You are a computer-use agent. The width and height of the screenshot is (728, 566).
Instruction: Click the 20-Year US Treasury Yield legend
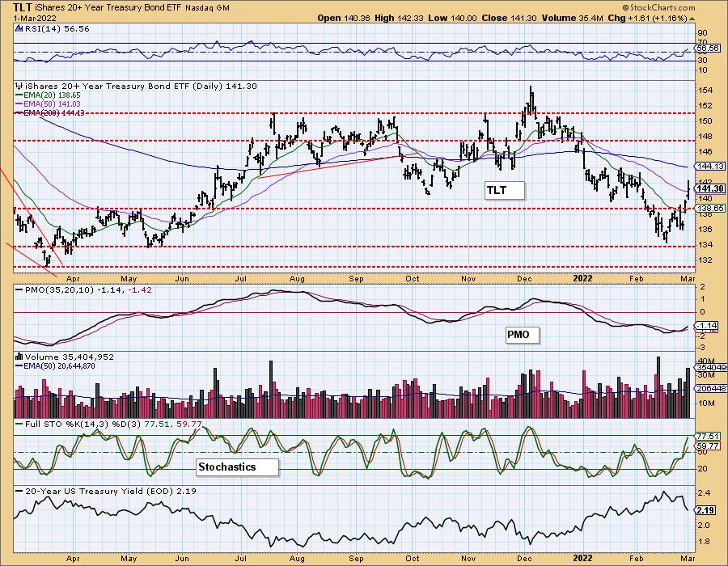point(106,491)
